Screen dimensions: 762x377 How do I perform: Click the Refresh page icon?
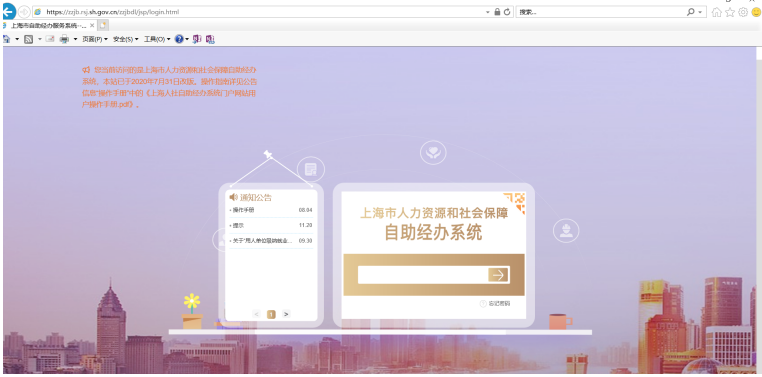[507, 12]
